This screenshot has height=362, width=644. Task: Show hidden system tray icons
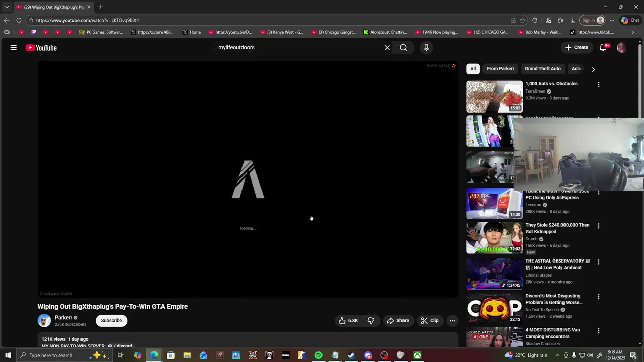coord(557,355)
